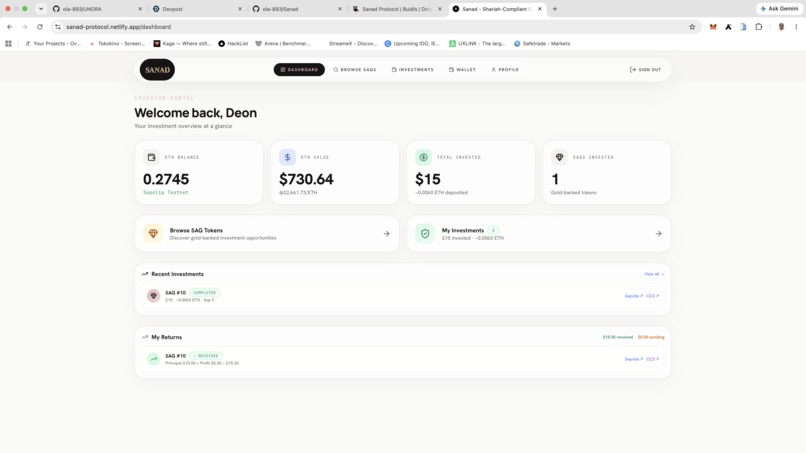The width and height of the screenshot is (806, 453).
Task: Open the UXLINK bookmark
Action: point(478,44)
